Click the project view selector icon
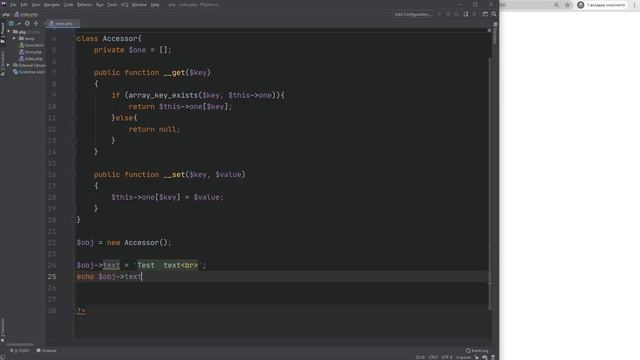 point(11,24)
